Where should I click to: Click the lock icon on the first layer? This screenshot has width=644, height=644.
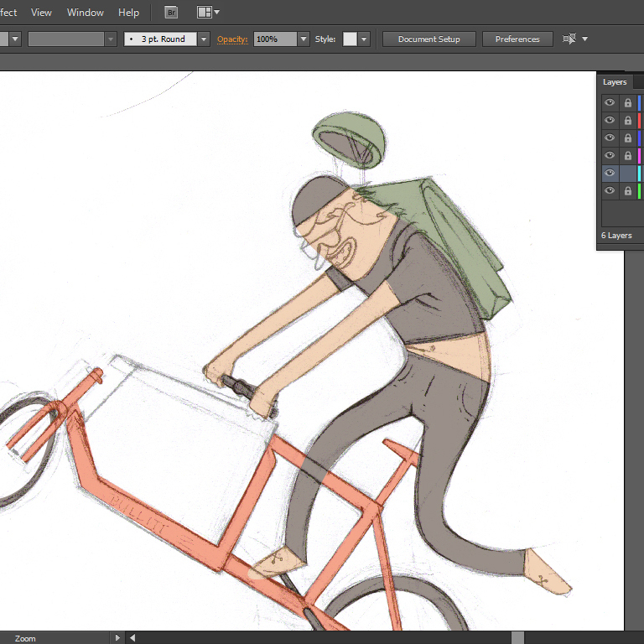click(627, 103)
